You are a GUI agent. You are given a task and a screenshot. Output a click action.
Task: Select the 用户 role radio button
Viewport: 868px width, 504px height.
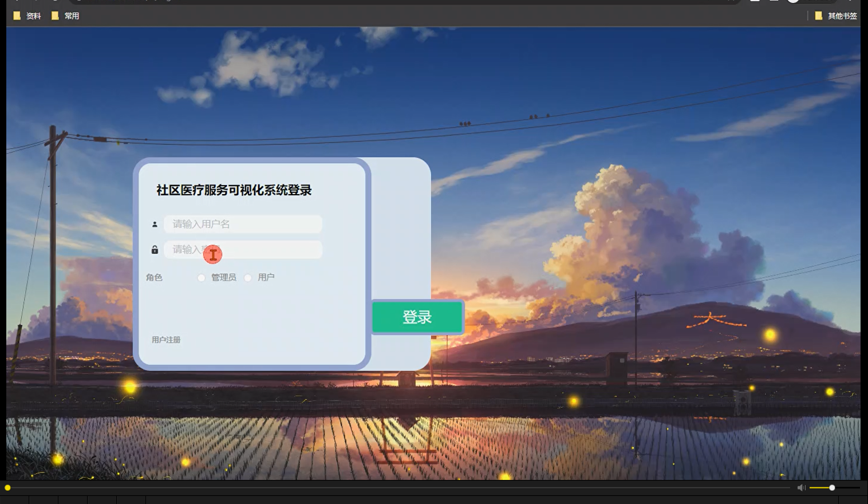(248, 277)
